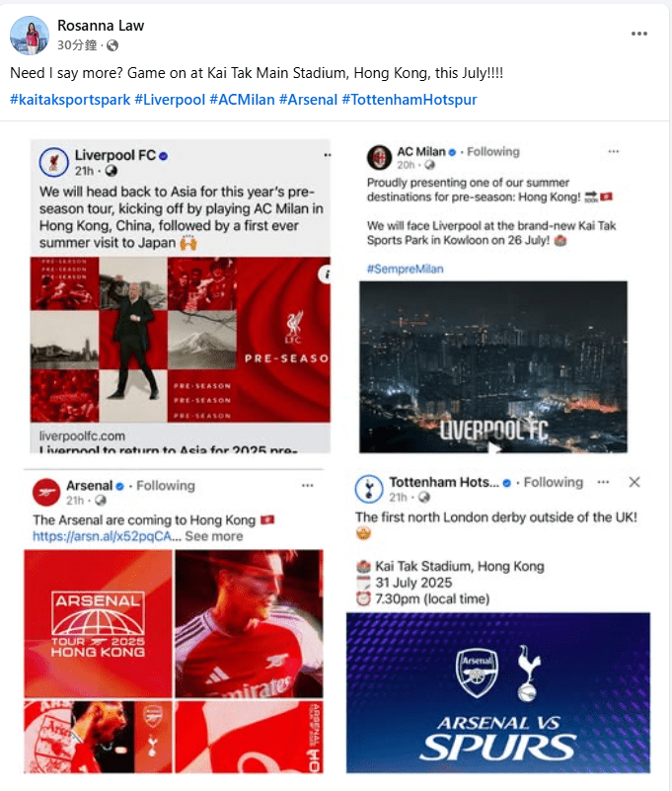The width and height of the screenshot is (672, 791).
Task: Select the #Arsenal hashtag
Action: point(308,100)
